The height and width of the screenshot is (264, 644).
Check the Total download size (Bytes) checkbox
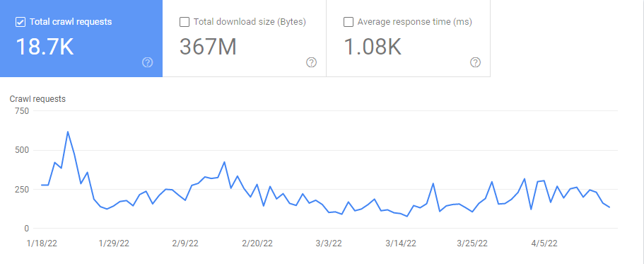pos(185,22)
